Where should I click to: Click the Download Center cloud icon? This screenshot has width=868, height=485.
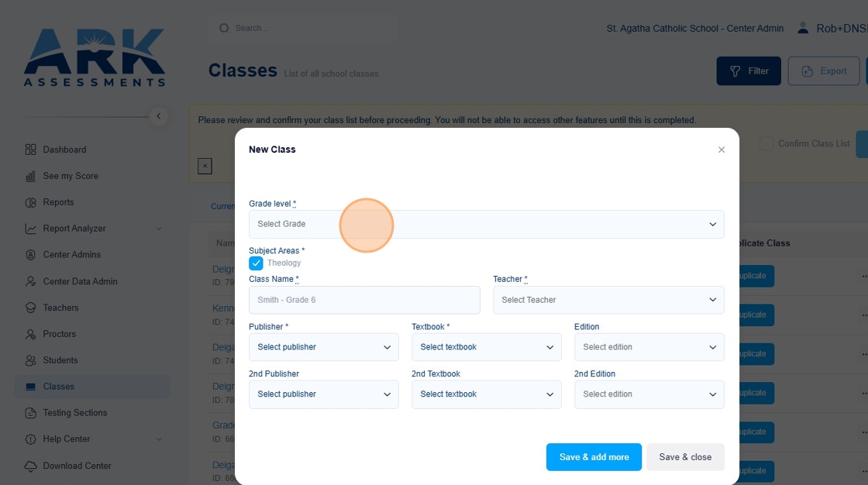click(x=31, y=466)
